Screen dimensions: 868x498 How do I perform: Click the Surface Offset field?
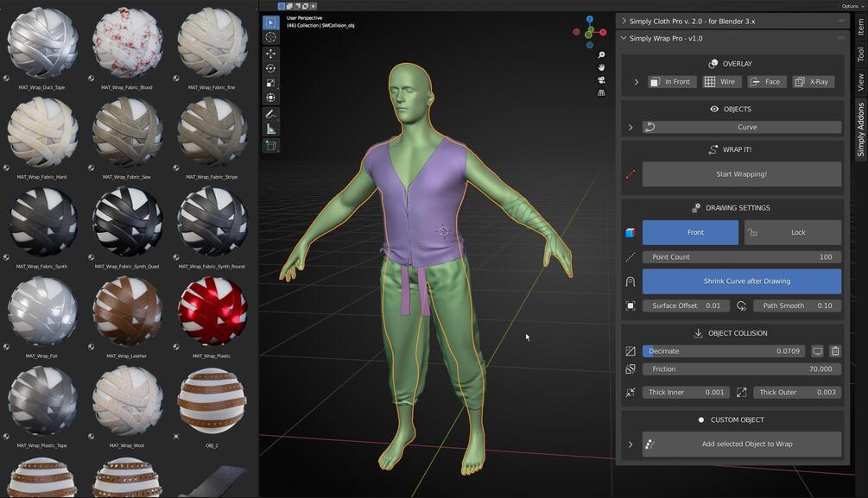tap(687, 306)
